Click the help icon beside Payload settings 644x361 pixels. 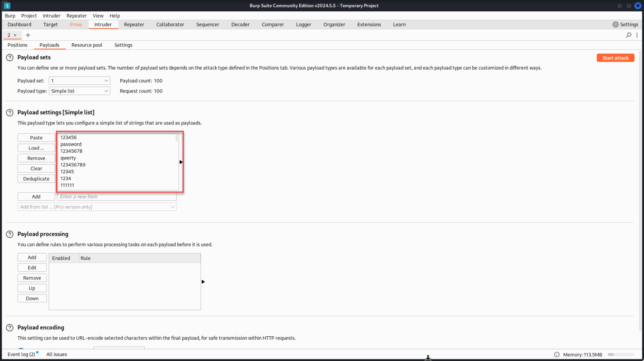pos(9,112)
